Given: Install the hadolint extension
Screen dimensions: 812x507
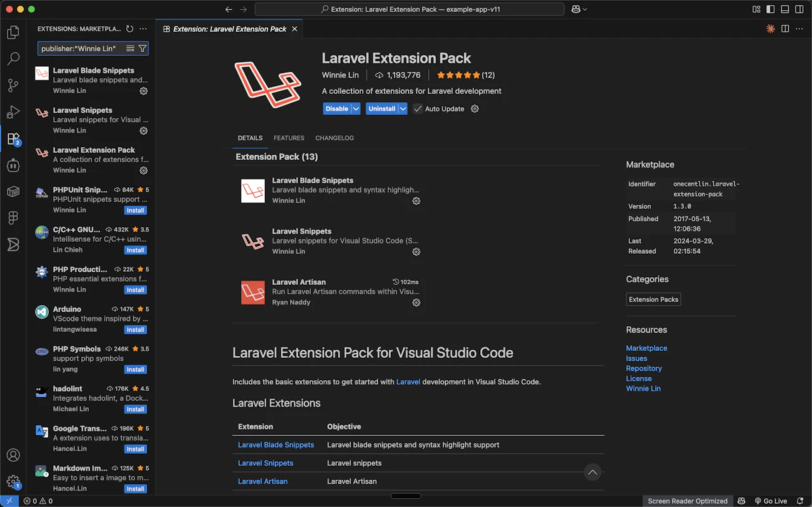Looking at the screenshot, I should tap(135, 409).
